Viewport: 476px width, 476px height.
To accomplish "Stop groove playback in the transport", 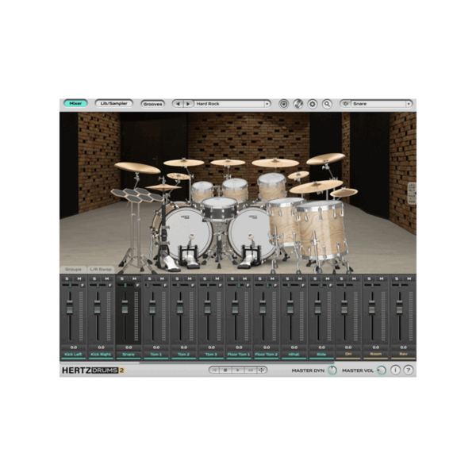I will 225,370.
